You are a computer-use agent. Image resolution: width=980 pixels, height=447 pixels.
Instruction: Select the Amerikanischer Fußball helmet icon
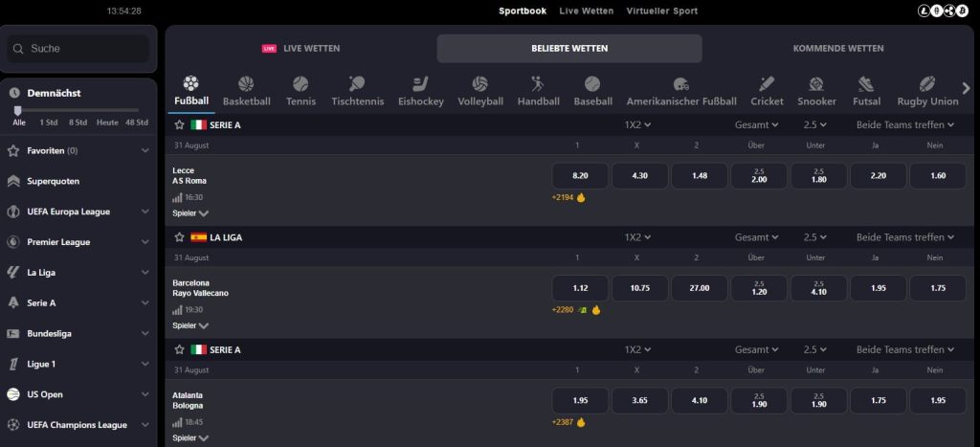(x=681, y=84)
